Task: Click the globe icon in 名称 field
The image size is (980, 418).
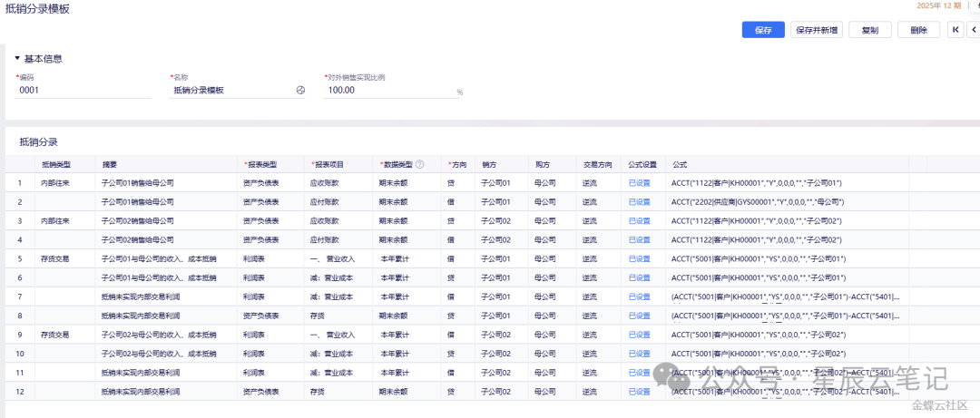Action: coord(301,91)
